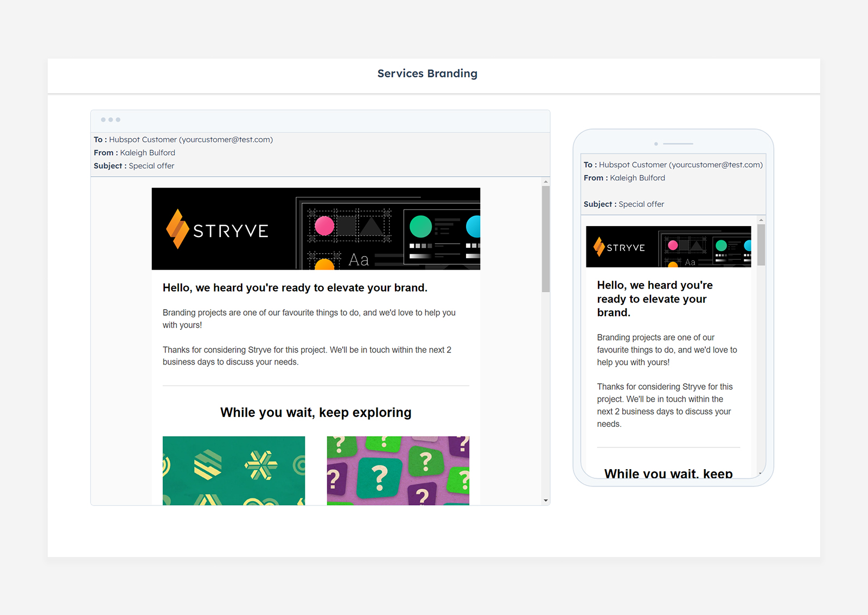Image resolution: width=868 pixels, height=615 pixels.
Task: Click desktop Subject line Special offer
Action: (x=134, y=166)
